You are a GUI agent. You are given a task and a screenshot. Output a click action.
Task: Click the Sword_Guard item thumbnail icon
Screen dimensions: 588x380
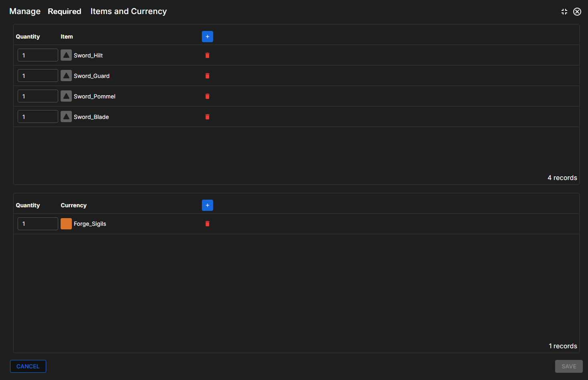pyautogui.click(x=66, y=76)
